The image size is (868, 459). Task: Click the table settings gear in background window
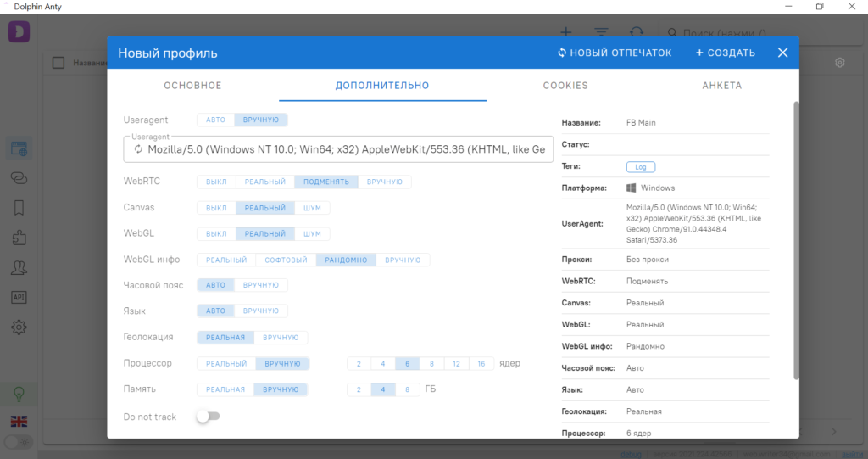tap(840, 63)
